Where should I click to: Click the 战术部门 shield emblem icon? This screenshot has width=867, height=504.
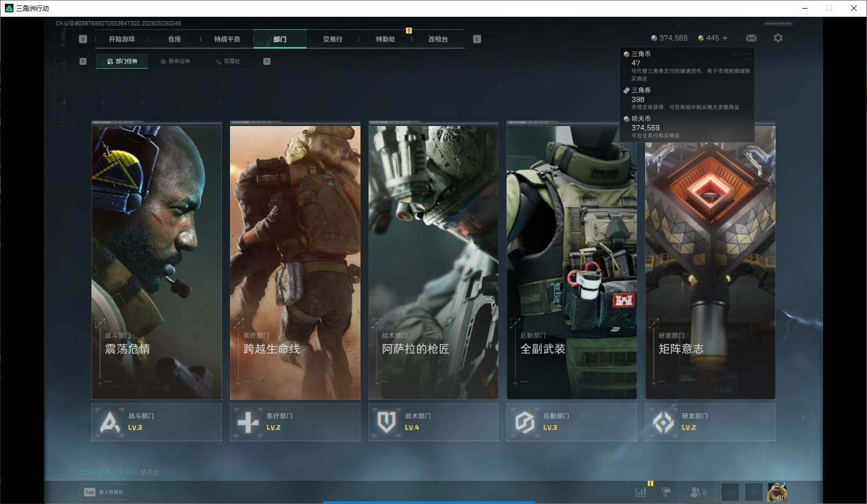tap(386, 422)
